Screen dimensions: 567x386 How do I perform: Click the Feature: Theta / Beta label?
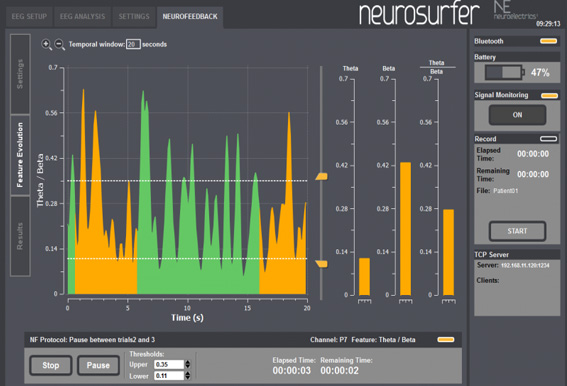[383, 340]
